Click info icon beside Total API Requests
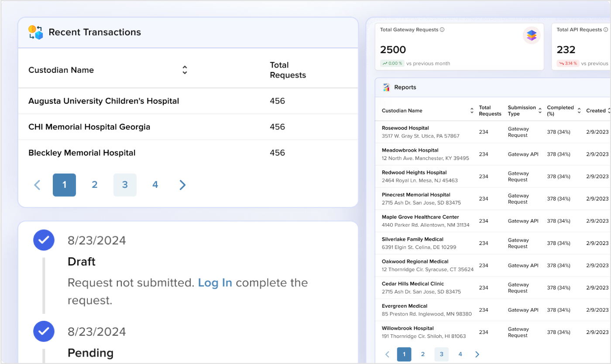 point(606,30)
